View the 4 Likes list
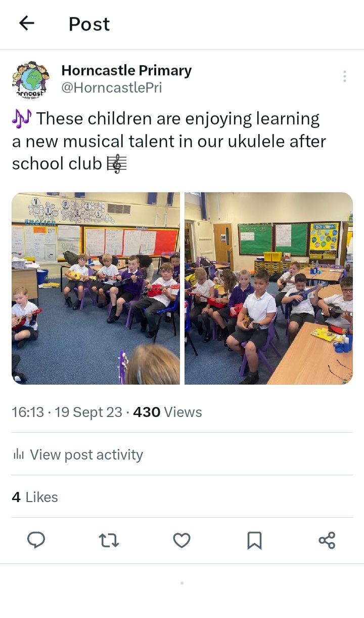This screenshot has height=618, width=364. pyautogui.click(x=35, y=497)
